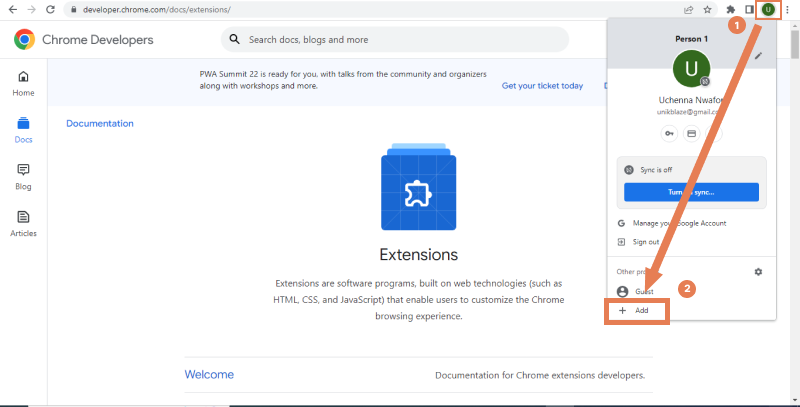Click the Chrome Developers title text
This screenshot has width=800, height=407.
tap(97, 40)
